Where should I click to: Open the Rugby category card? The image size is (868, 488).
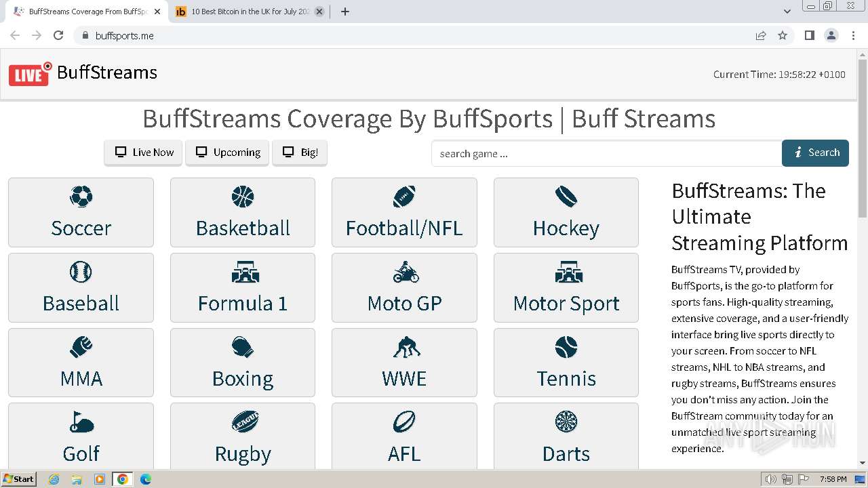243,436
